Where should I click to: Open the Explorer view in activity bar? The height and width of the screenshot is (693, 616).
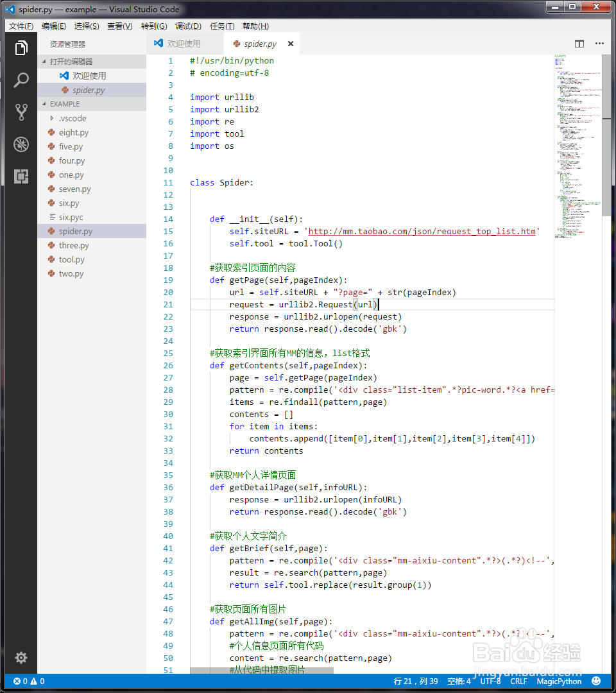click(x=21, y=47)
